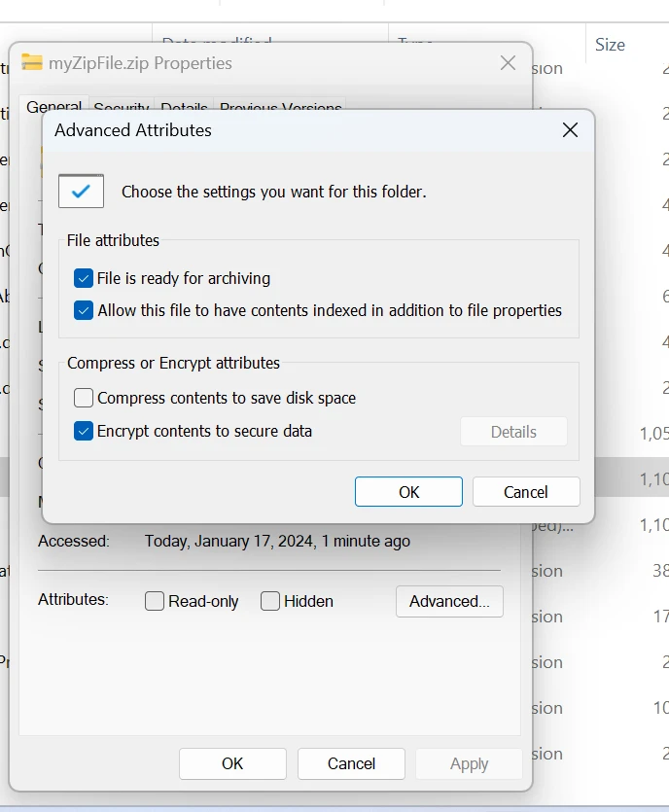
Task: Switch to the General tab
Action: pos(53,106)
